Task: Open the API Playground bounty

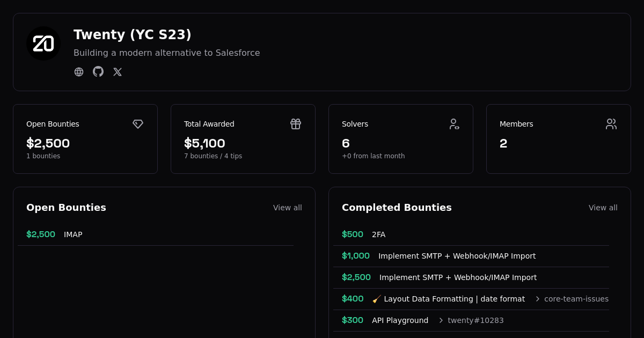Action: coord(400,320)
